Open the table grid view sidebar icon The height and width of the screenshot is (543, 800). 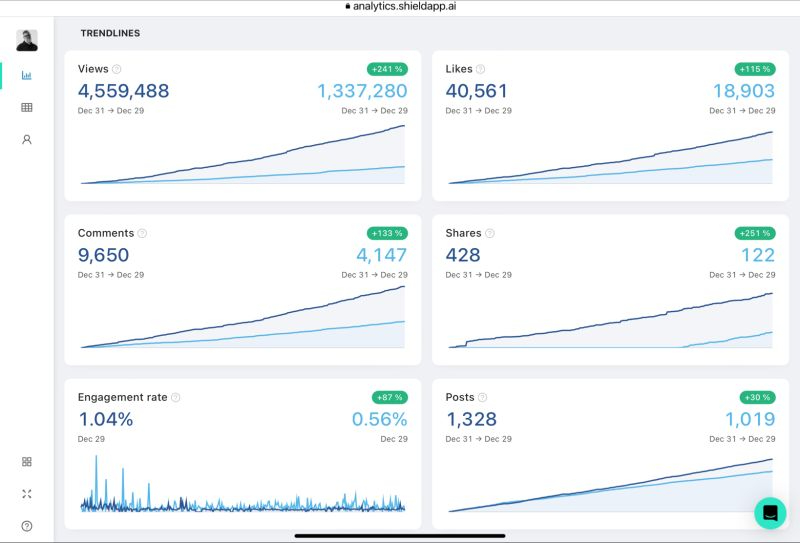27,107
